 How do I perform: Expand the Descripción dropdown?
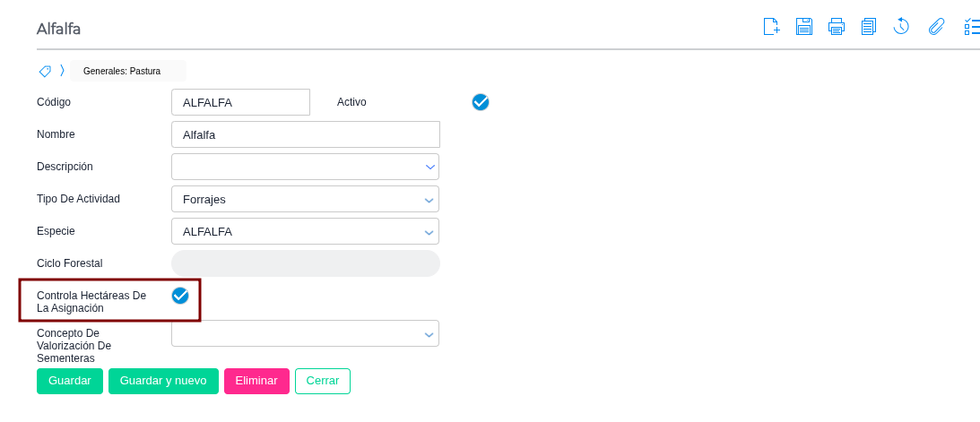pyautogui.click(x=305, y=167)
